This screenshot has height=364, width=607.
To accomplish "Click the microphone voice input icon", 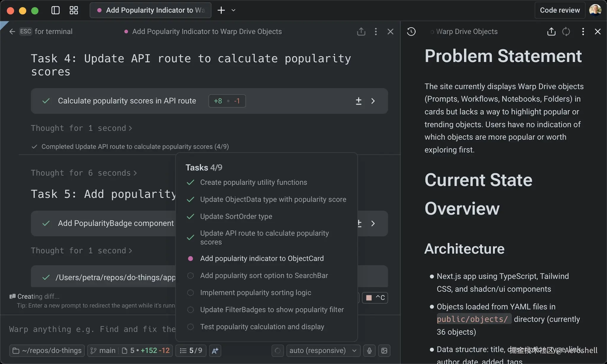I will 369,351.
